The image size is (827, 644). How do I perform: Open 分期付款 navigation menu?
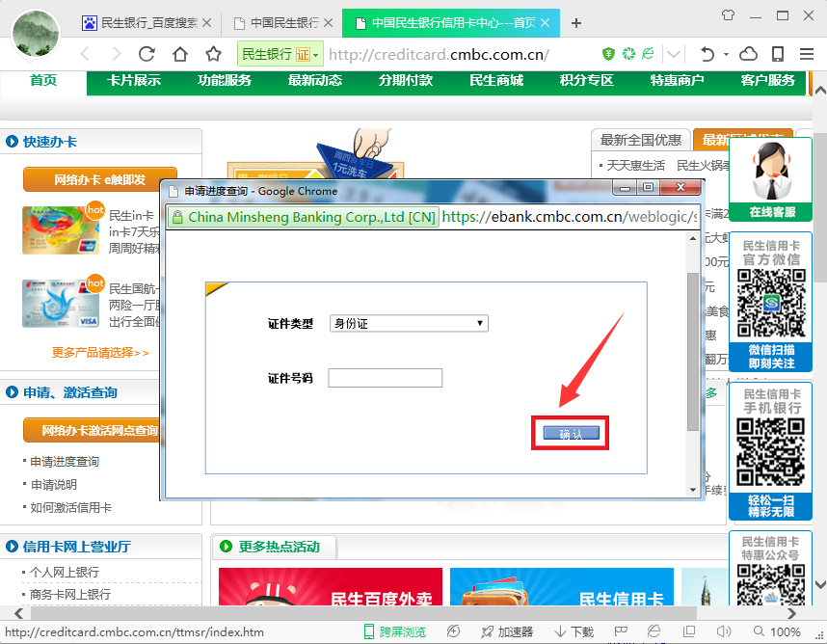coord(406,81)
